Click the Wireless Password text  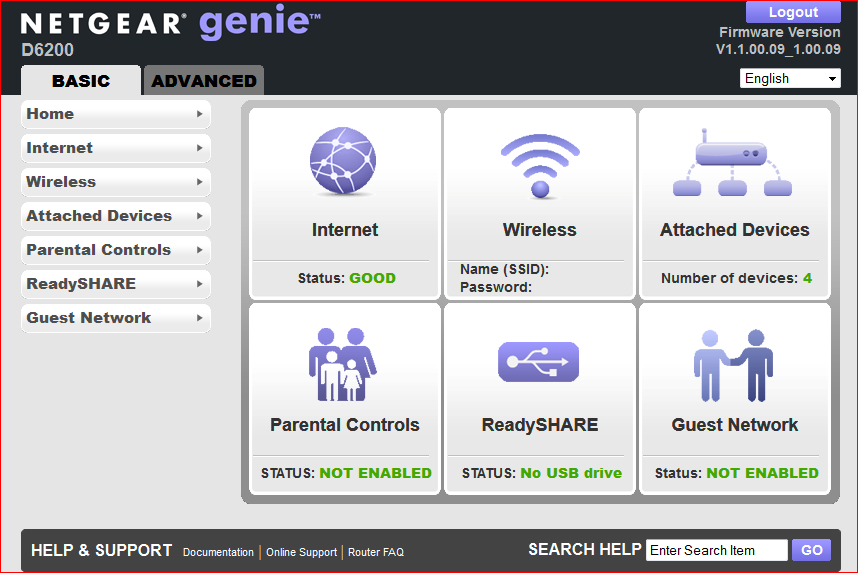(x=496, y=287)
